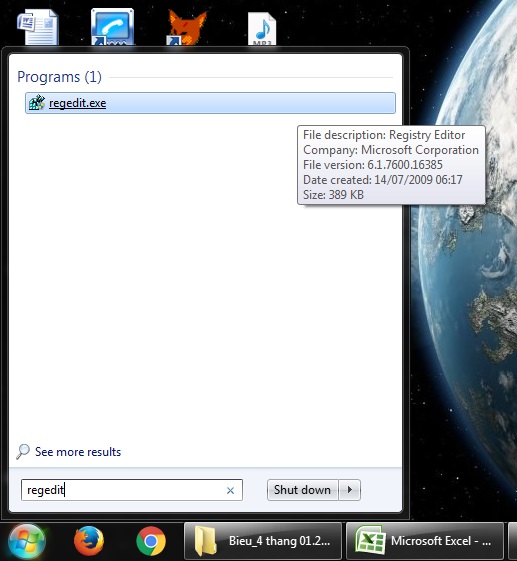
Task: Click the magnifying glass search icon
Action: [x=23, y=452]
